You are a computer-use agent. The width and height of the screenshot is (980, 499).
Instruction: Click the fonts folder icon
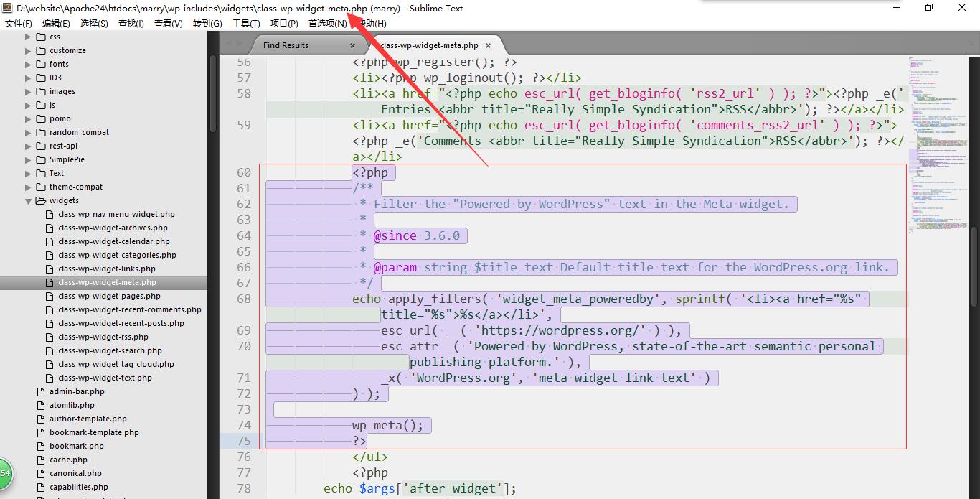[41, 64]
